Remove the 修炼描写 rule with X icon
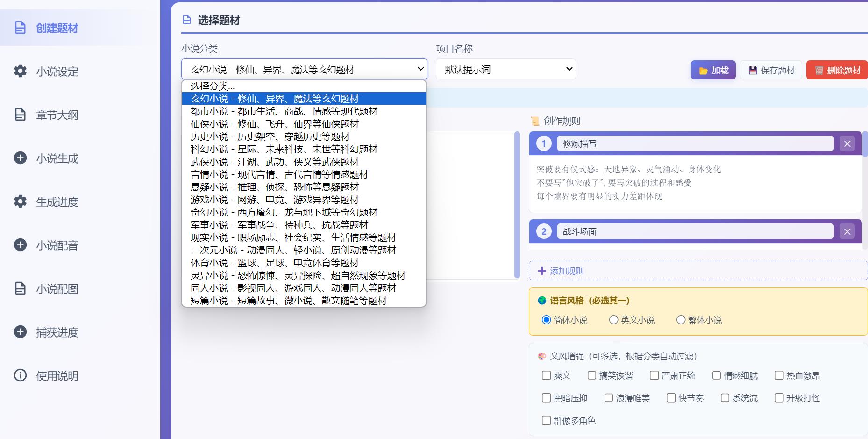868x439 pixels. tap(847, 144)
